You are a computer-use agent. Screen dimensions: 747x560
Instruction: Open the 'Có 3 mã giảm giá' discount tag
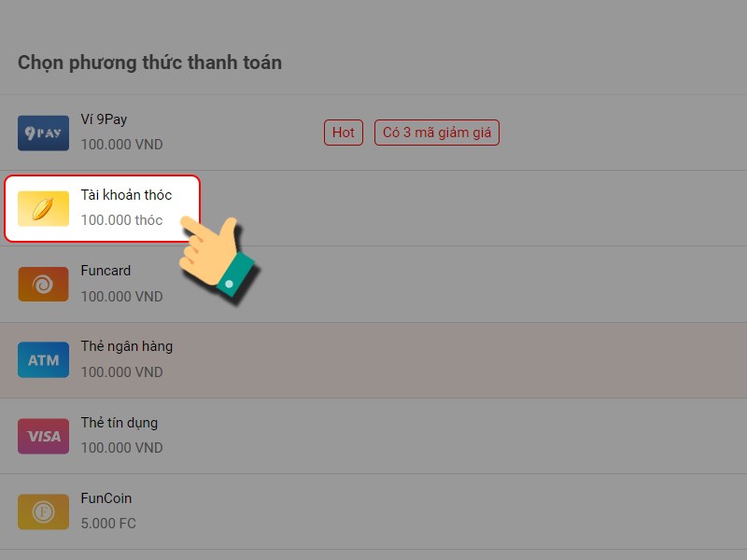tap(437, 133)
